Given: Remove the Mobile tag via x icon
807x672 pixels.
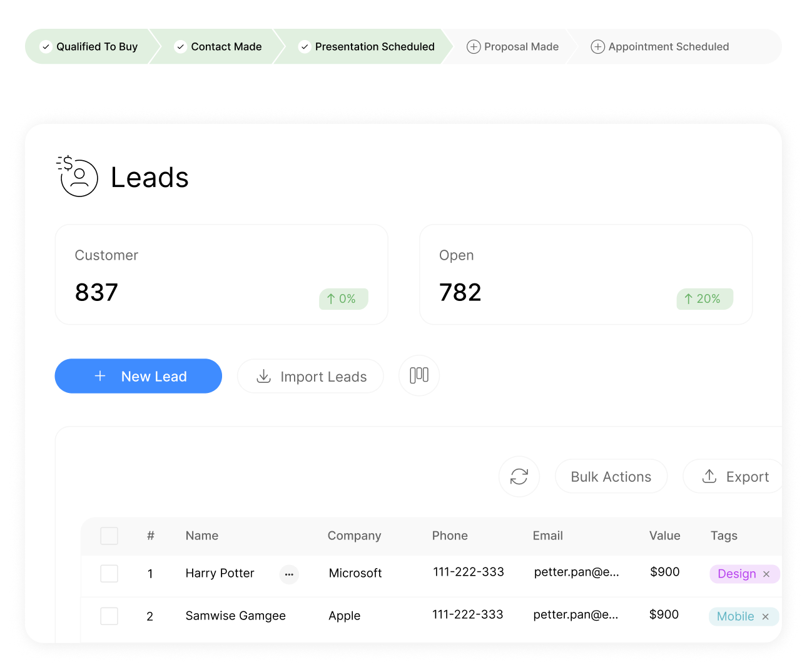Looking at the screenshot, I should (765, 617).
